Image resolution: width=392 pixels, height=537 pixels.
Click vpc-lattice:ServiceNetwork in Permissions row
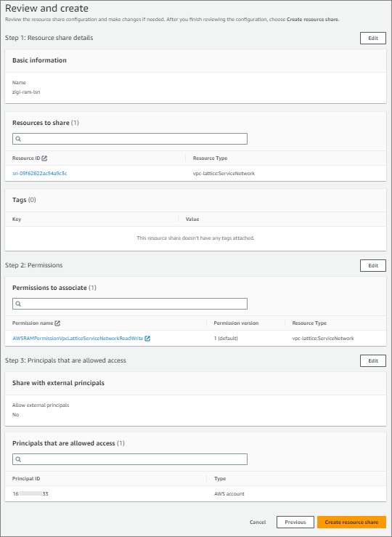pos(323,339)
